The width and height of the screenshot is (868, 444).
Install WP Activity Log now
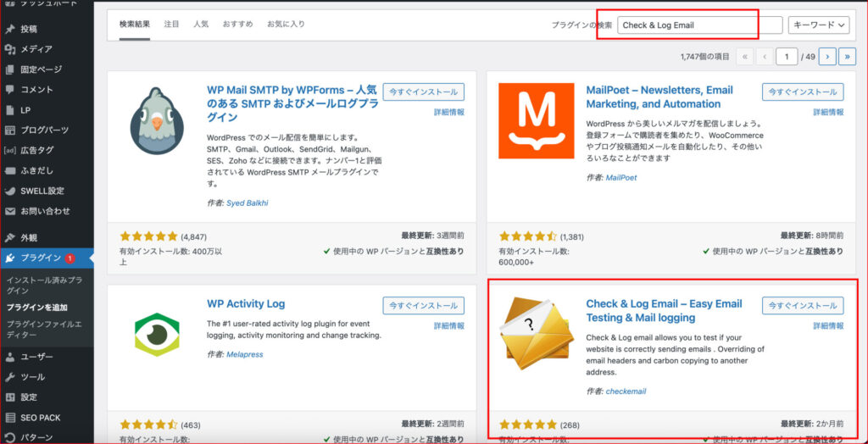click(424, 306)
